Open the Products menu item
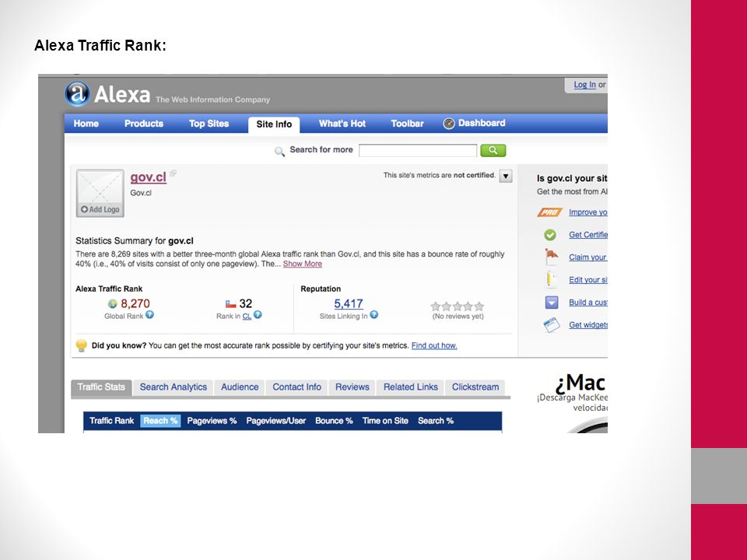Image resolution: width=747 pixels, height=560 pixels. click(x=144, y=124)
